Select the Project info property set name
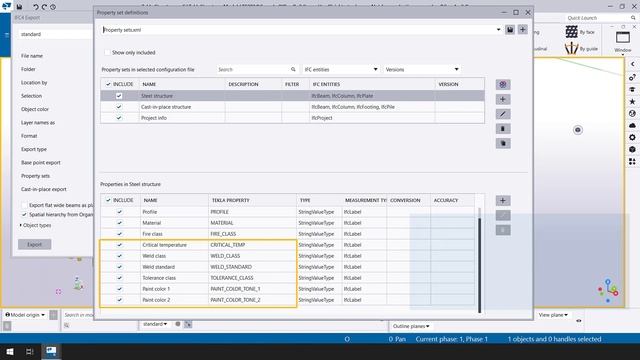 (154, 118)
